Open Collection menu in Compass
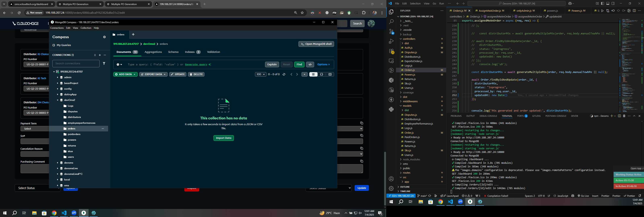Screen dimensions: 644x217 coord(86,28)
